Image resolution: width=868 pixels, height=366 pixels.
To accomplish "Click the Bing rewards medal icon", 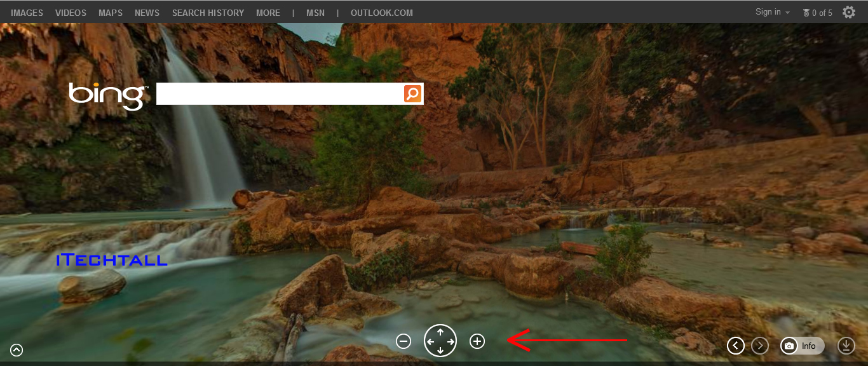I will click(806, 12).
